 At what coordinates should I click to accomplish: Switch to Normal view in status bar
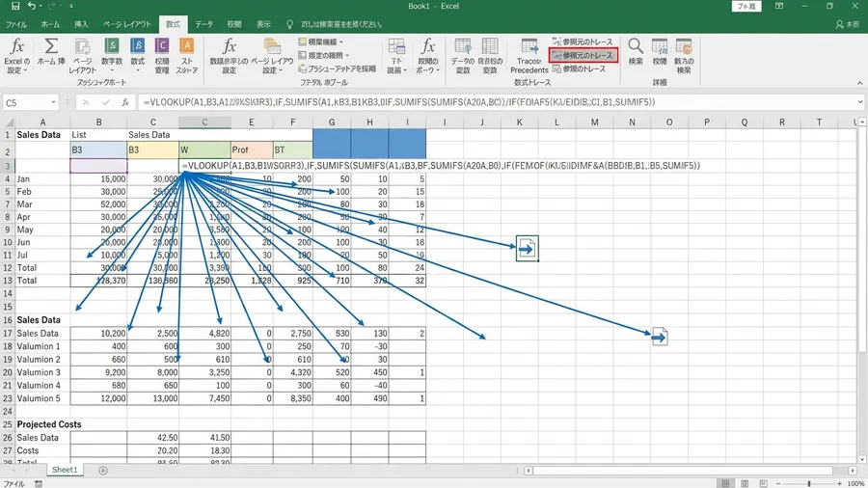(x=725, y=483)
